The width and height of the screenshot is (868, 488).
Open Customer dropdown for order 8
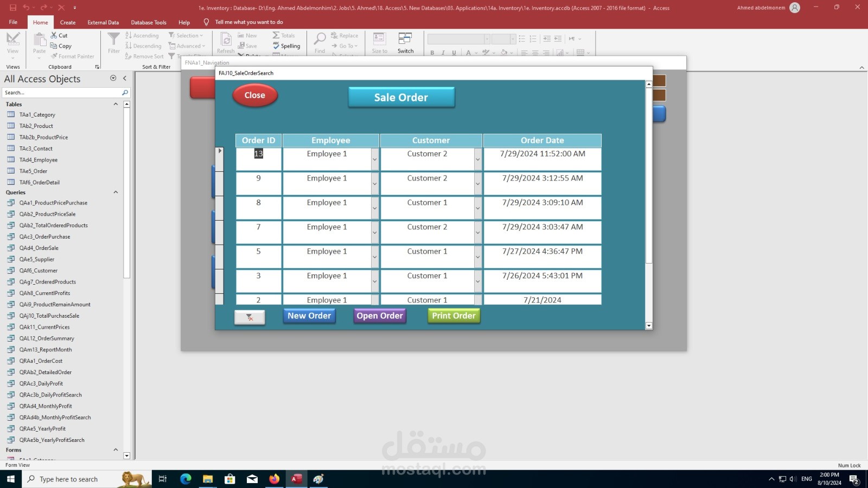click(477, 208)
